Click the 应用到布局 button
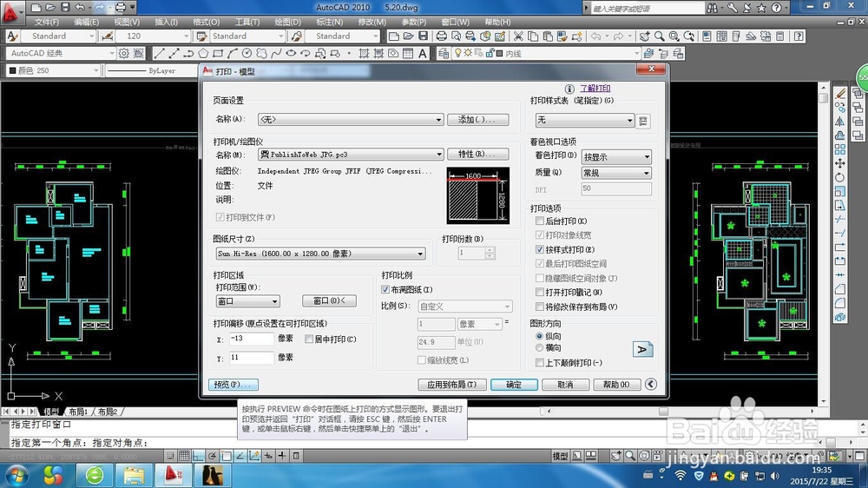The width and height of the screenshot is (868, 488). click(x=452, y=385)
